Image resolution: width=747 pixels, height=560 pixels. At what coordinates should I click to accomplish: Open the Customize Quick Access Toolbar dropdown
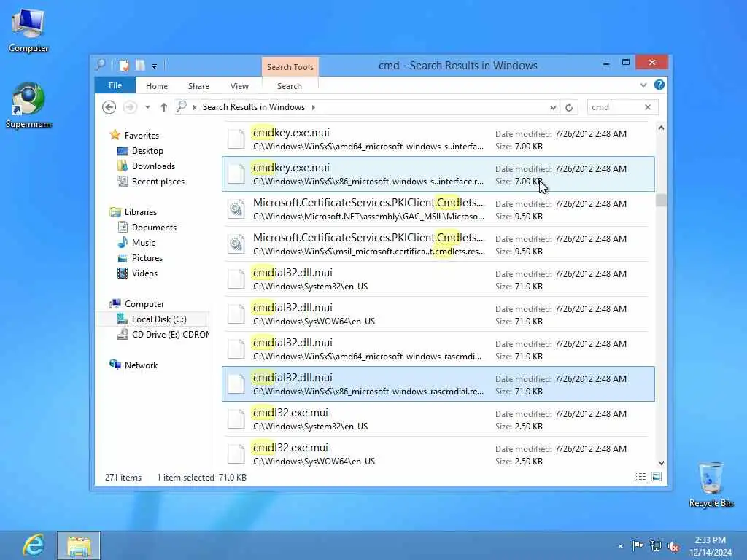[155, 66]
